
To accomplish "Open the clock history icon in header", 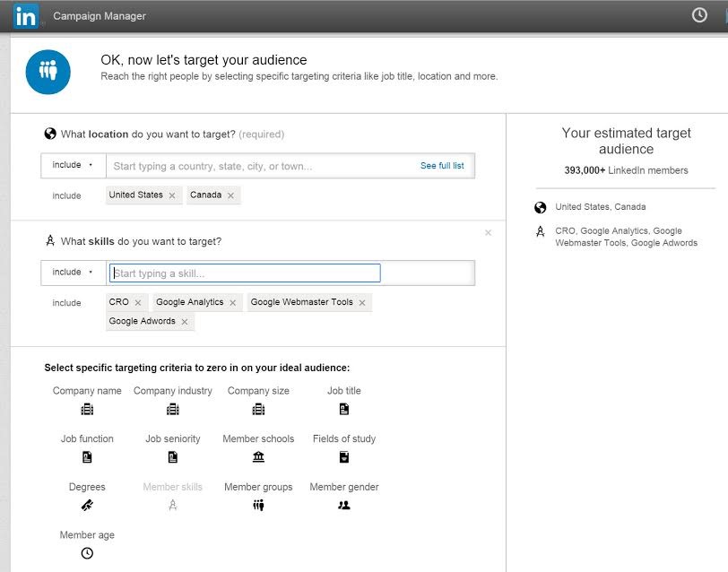I will click(699, 15).
